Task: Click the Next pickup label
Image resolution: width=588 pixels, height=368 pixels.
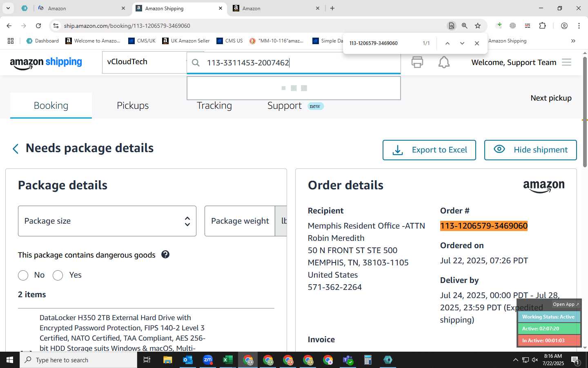Action: click(551, 98)
